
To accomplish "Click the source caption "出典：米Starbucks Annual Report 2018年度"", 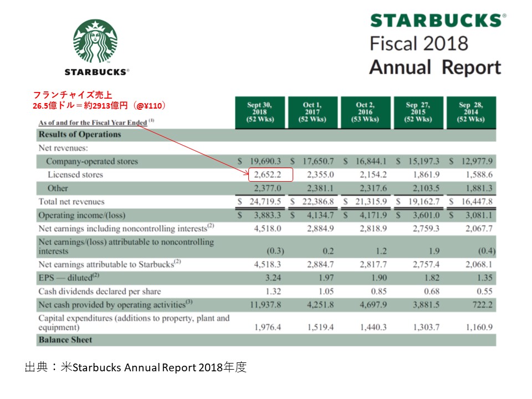I will (136, 367).
